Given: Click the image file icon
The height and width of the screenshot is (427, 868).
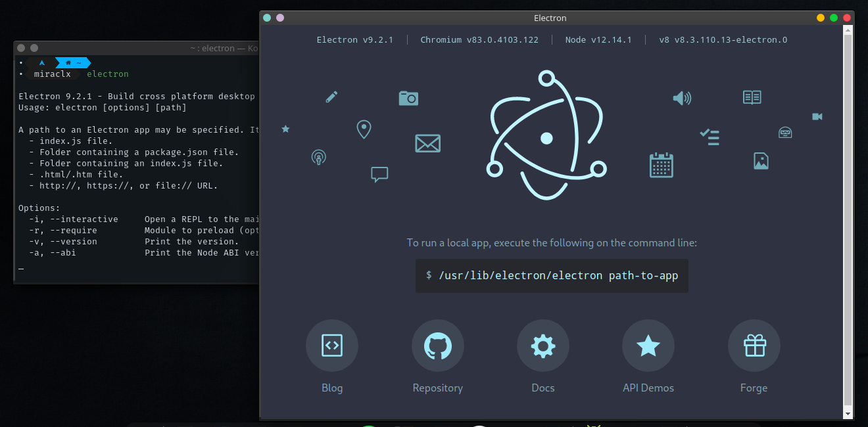Looking at the screenshot, I should click(x=761, y=161).
